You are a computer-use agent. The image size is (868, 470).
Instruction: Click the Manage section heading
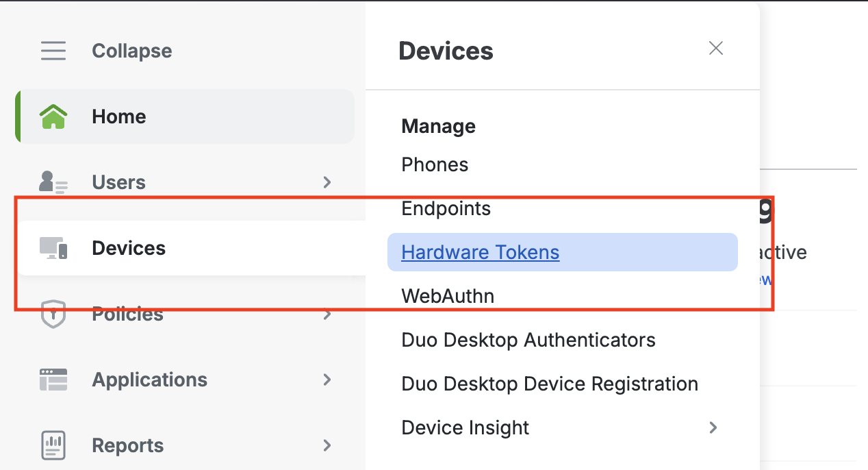(x=438, y=126)
